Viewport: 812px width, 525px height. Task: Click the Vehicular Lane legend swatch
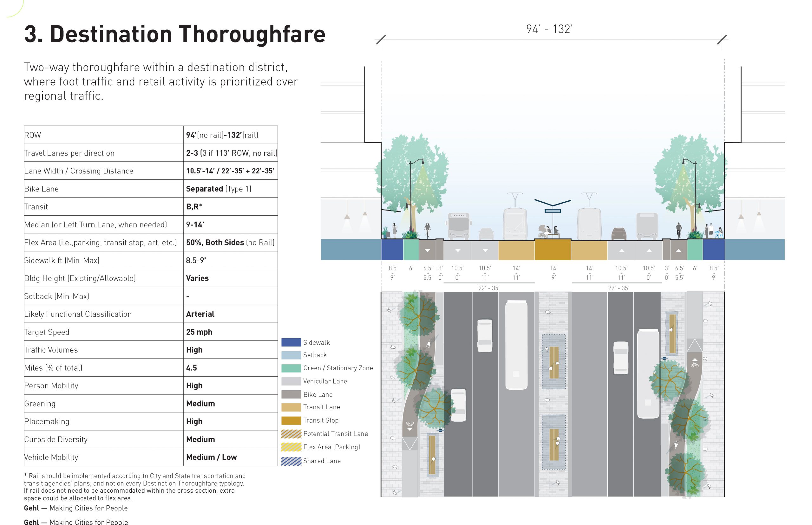point(291,381)
